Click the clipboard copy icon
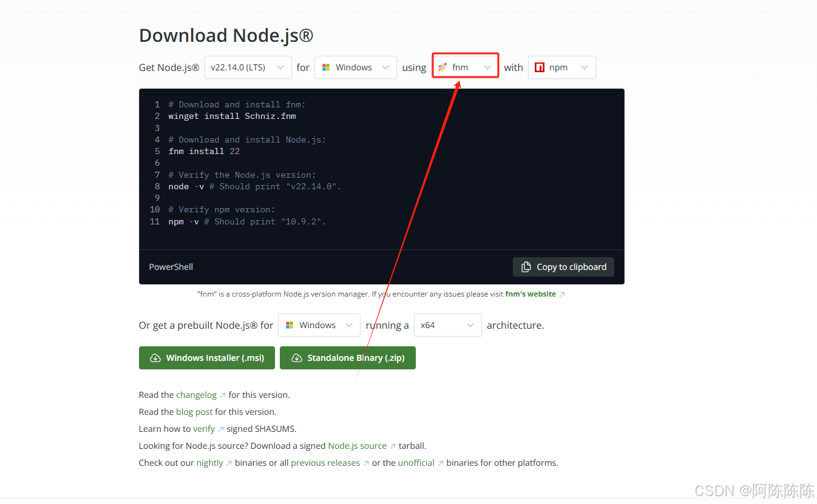This screenshot has height=504, width=817. pyautogui.click(x=526, y=267)
